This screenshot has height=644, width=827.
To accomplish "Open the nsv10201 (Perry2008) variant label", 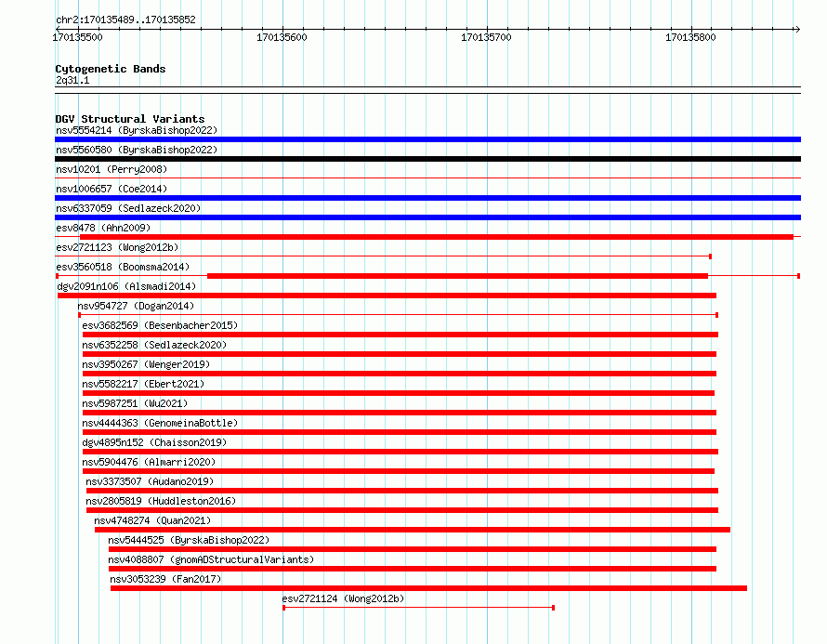I will [x=112, y=169].
